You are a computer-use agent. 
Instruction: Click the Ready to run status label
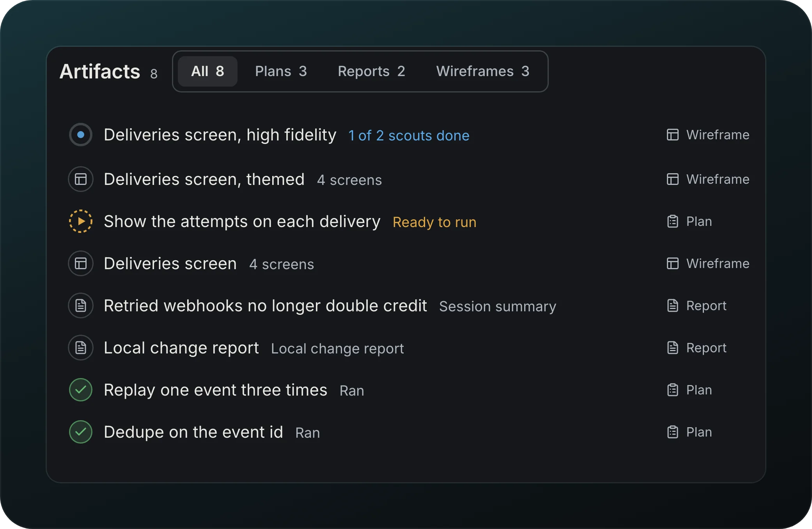(x=434, y=222)
